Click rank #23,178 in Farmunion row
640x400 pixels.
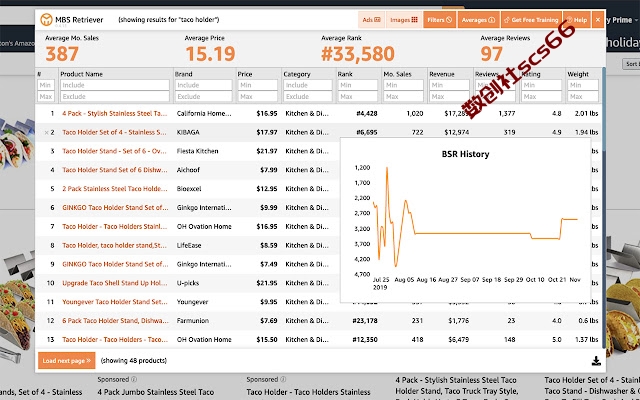point(365,320)
